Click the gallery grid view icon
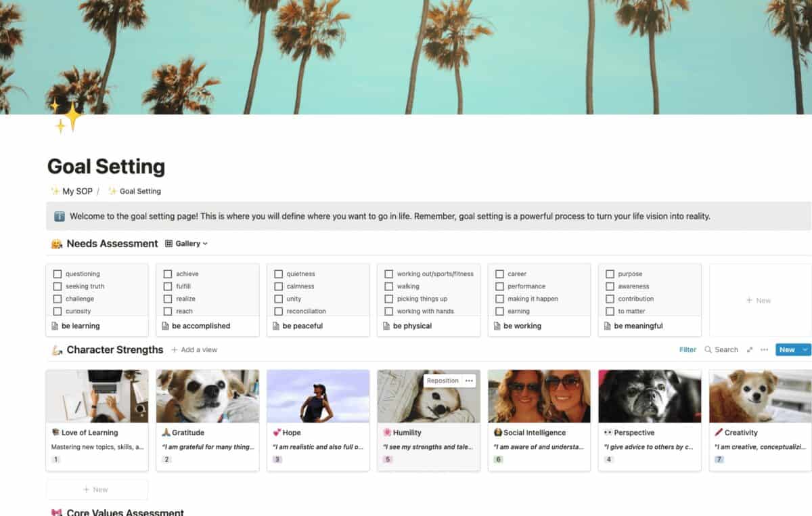Viewport: 812px width, 516px height. coord(169,244)
